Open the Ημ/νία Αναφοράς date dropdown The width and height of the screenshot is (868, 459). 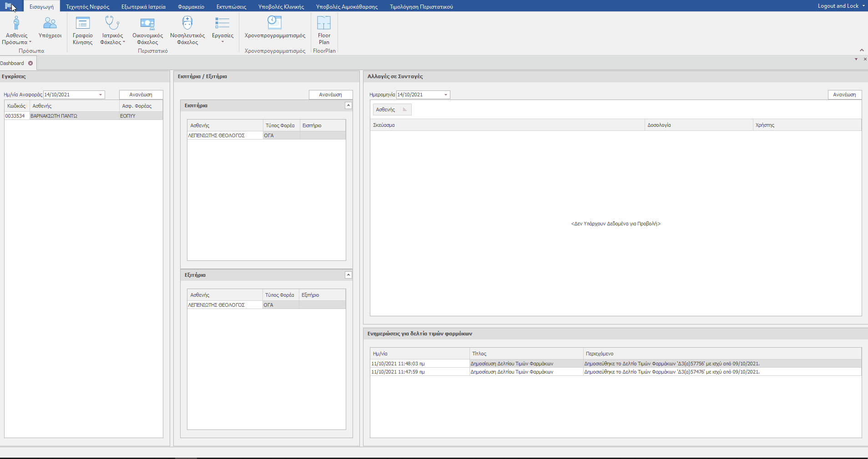coord(101,95)
